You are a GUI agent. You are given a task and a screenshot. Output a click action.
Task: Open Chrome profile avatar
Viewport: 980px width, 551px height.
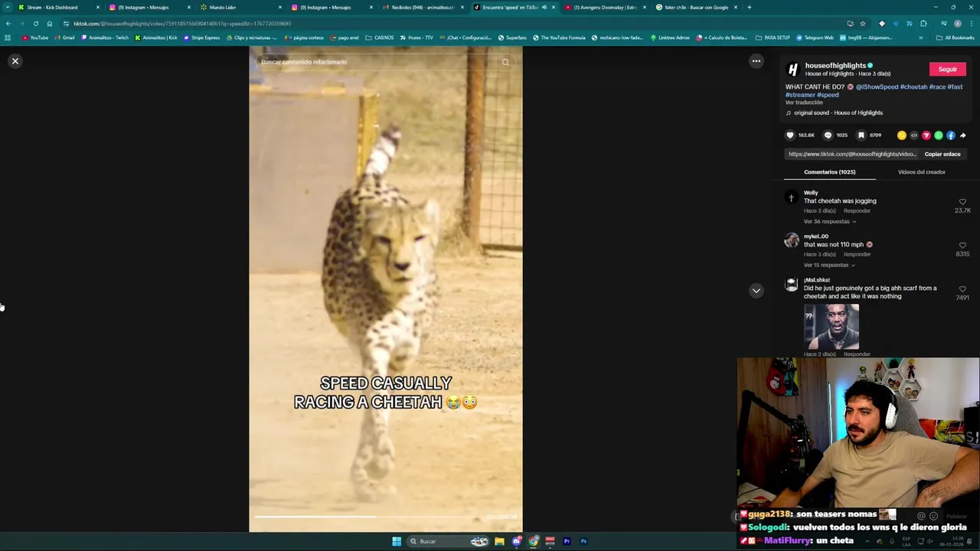point(957,24)
